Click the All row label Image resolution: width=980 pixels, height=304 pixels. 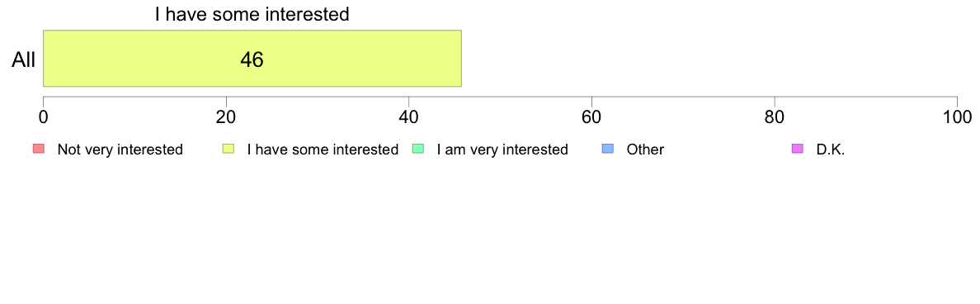(23, 60)
